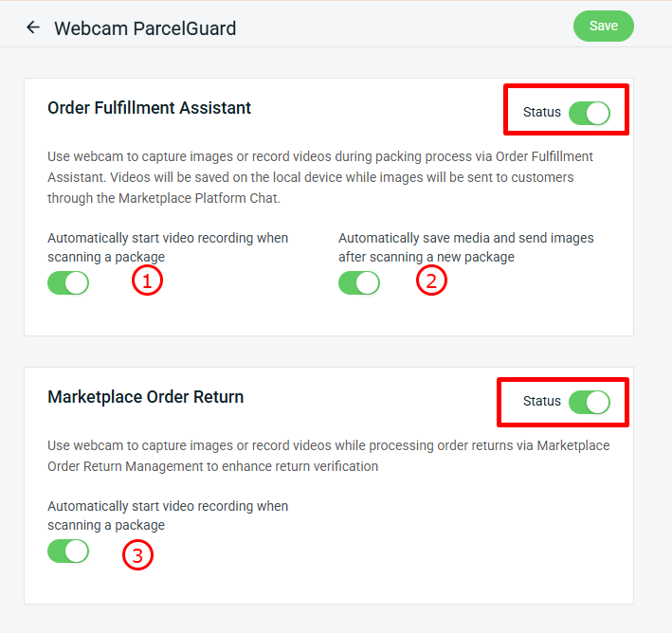Click the red circled number 3 marker

pyautogui.click(x=137, y=556)
